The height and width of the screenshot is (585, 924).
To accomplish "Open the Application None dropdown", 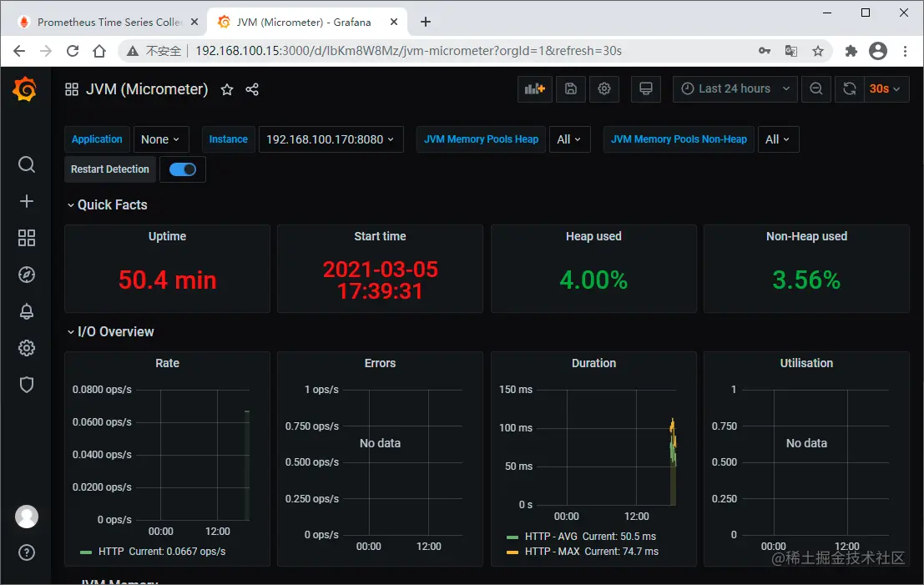I will 161,139.
